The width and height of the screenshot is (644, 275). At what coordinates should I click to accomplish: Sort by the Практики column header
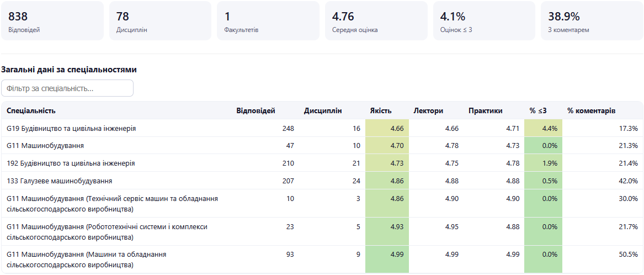click(485, 110)
